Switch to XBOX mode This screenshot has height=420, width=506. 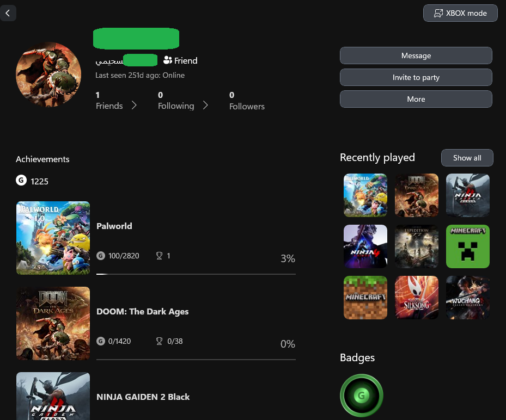[x=460, y=13]
